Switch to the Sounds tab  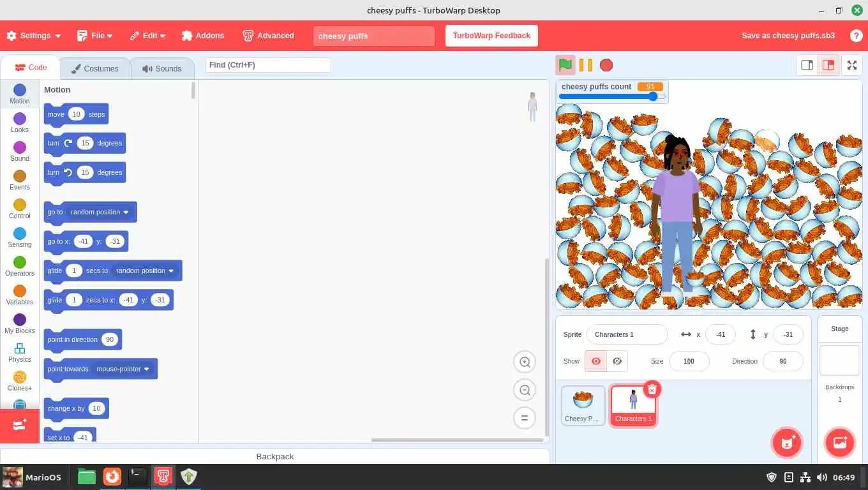(x=162, y=68)
